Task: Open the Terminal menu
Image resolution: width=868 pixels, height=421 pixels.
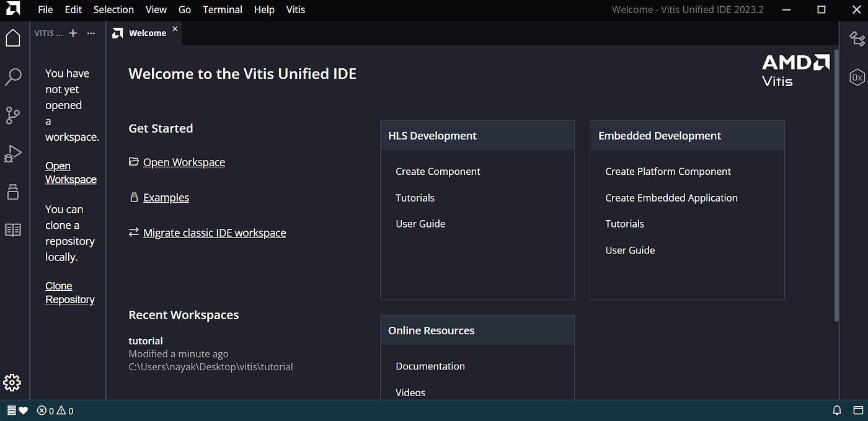Action: tap(223, 9)
